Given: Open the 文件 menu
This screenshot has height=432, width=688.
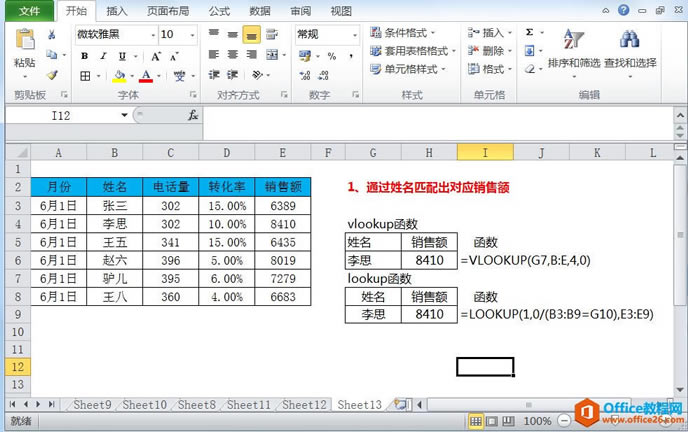Looking at the screenshot, I should tap(30, 11).
